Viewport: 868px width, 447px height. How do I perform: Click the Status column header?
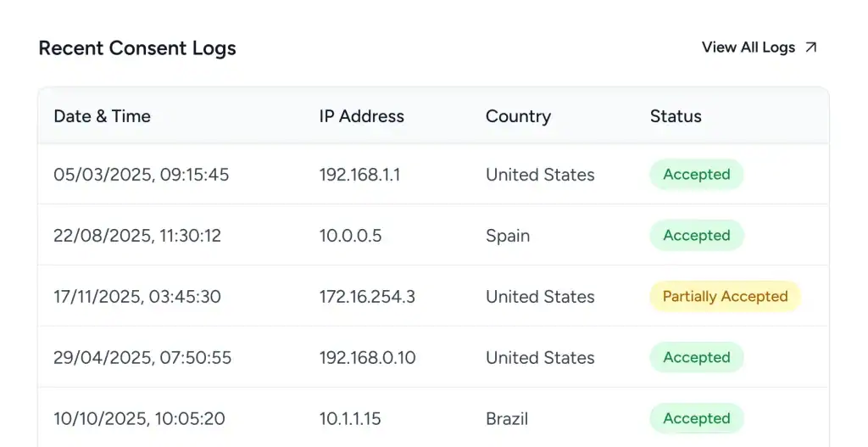coord(676,116)
